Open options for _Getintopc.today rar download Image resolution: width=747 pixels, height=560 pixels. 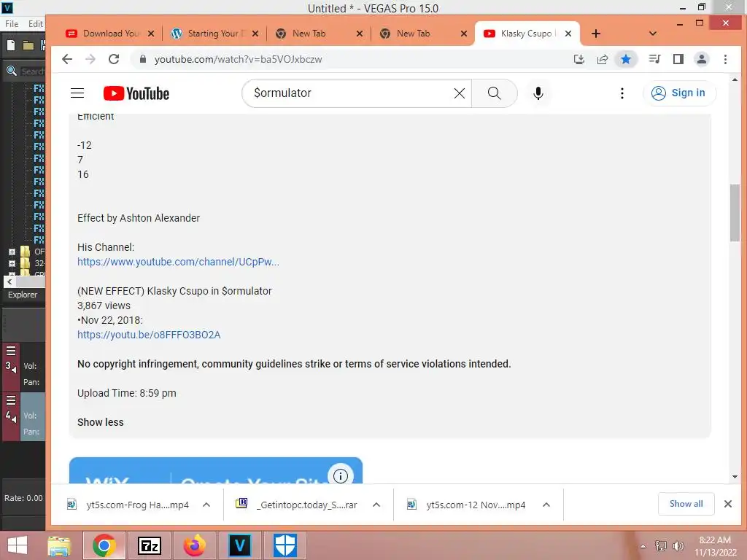coord(376,505)
